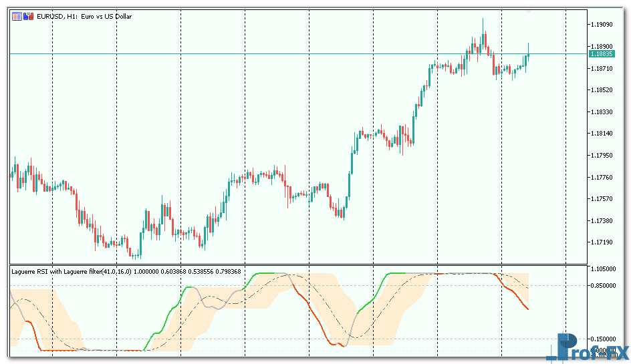Click the highest candlestick wick near 1.19090
This screenshot has height=364, width=631.
tap(483, 23)
